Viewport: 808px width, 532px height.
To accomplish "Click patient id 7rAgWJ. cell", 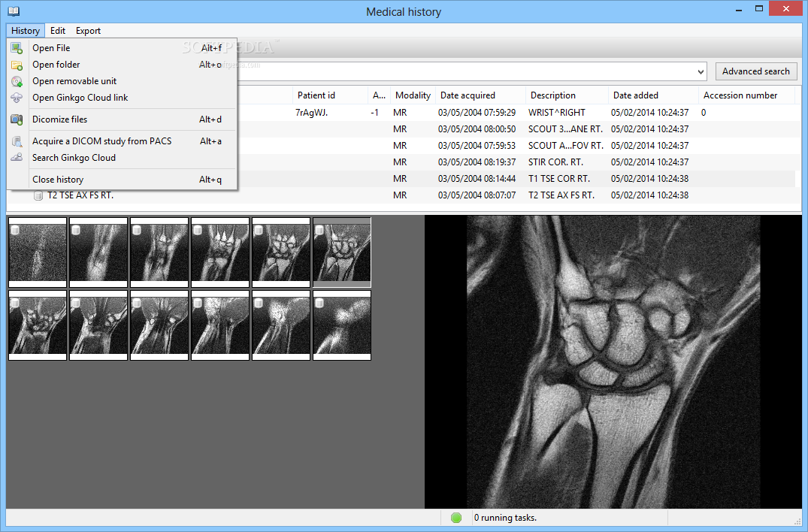I will click(311, 112).
